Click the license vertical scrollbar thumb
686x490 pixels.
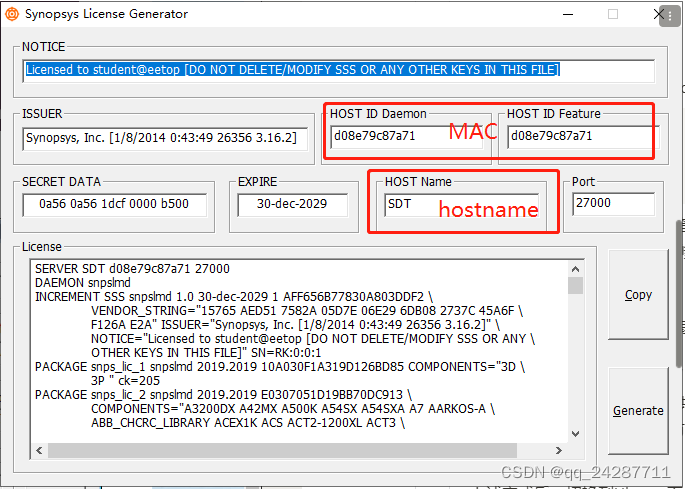click(576, 286)
